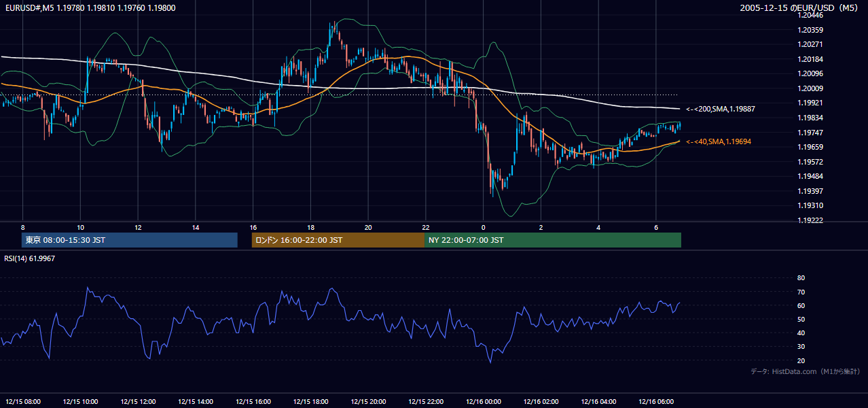
Task: Click price axis value 1.19310
Action: point(810,205)
